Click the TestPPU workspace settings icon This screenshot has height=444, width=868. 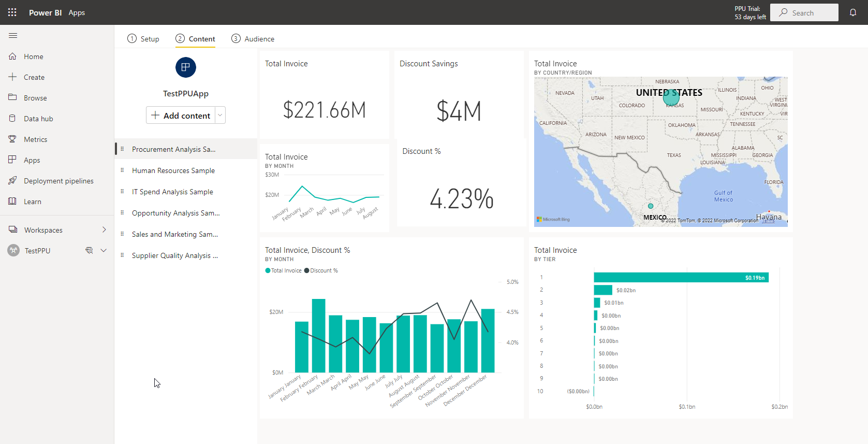tap(89, 250)
